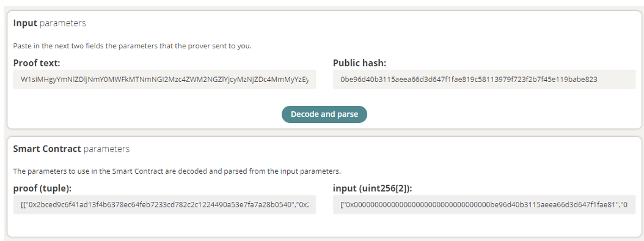
Task: Click the Decode and parse button
Action: tap(324, 114)
